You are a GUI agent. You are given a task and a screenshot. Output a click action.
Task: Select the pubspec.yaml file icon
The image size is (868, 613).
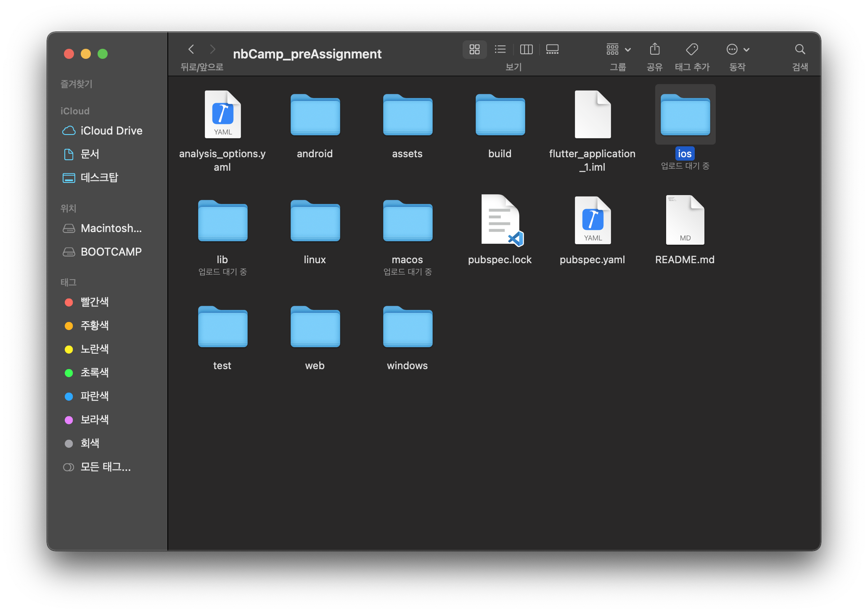click(x=593, y=220)
